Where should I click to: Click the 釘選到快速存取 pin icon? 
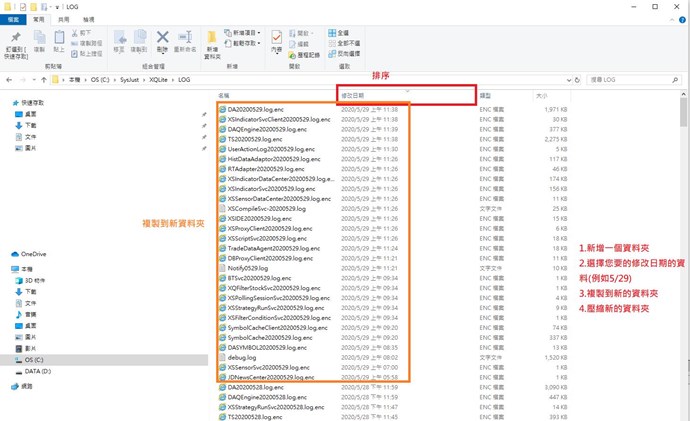(15, 38)
